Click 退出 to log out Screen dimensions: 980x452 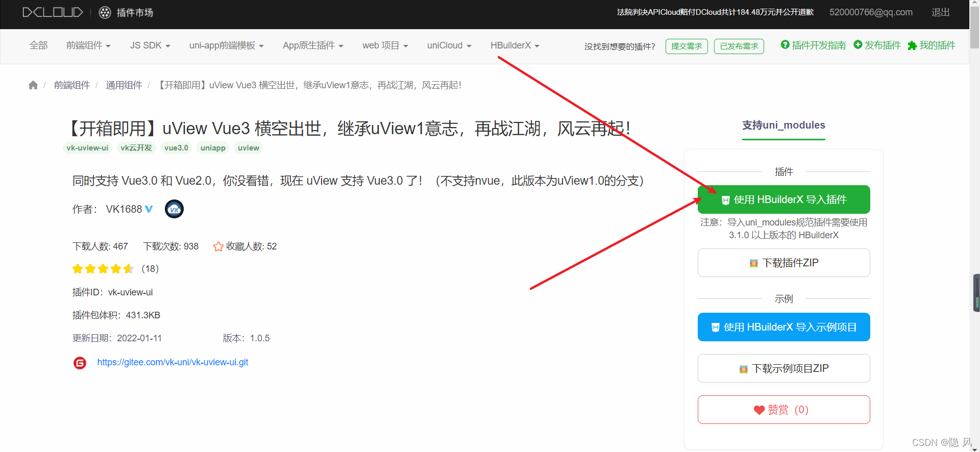click(940, 12)
